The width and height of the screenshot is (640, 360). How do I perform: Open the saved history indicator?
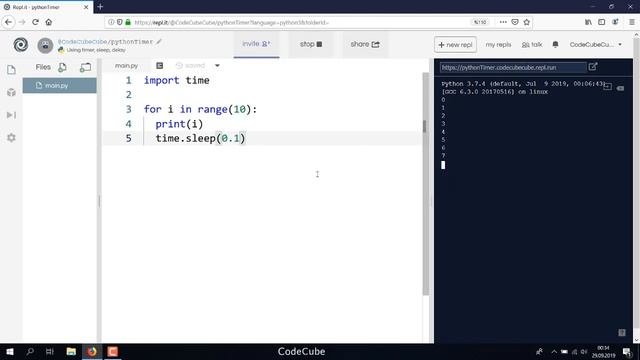190,65
